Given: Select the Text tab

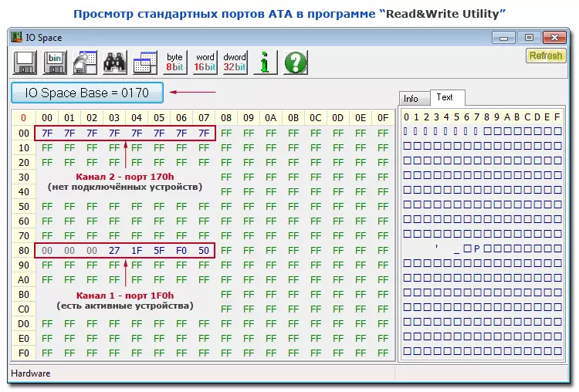Looking at the screenshot, I should pos(447,97).
